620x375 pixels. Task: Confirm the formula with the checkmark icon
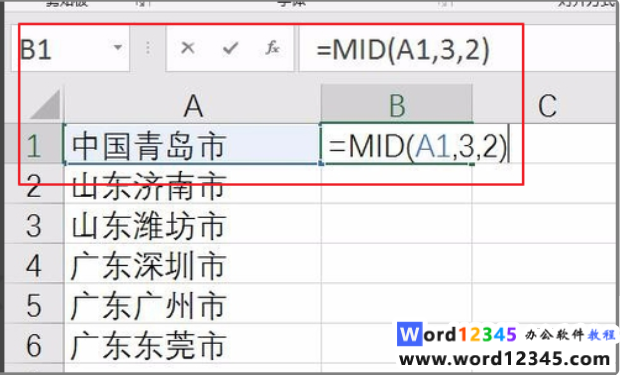(x=230, y=48)
